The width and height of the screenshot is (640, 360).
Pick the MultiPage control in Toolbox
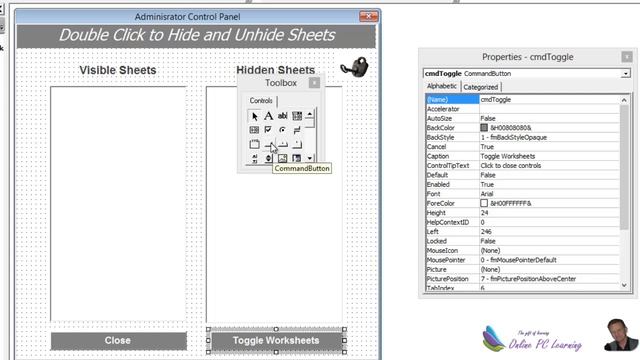click(x=297, y=144)
